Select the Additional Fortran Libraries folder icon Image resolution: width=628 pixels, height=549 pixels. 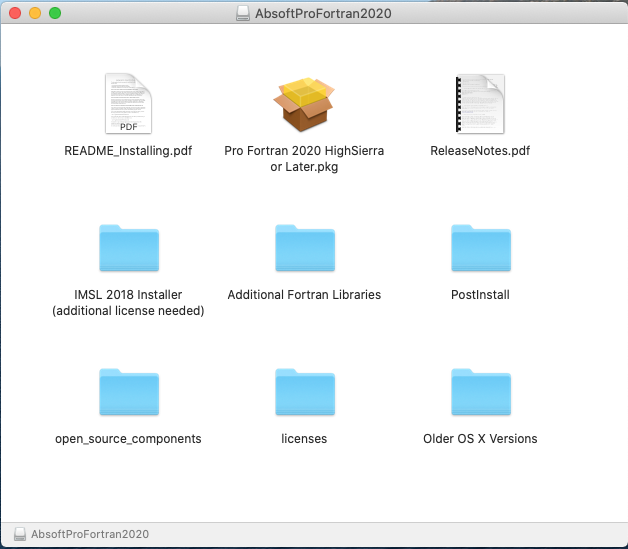pos(305,248)
